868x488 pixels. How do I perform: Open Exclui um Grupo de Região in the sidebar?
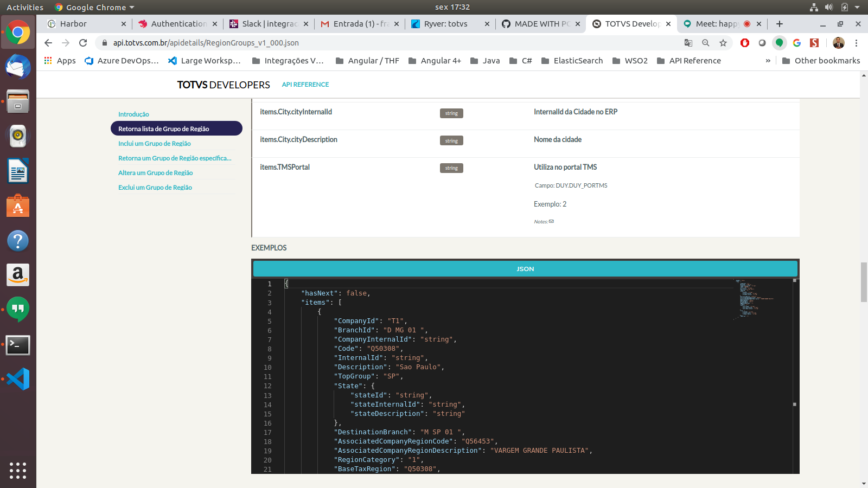click(155, 187)
